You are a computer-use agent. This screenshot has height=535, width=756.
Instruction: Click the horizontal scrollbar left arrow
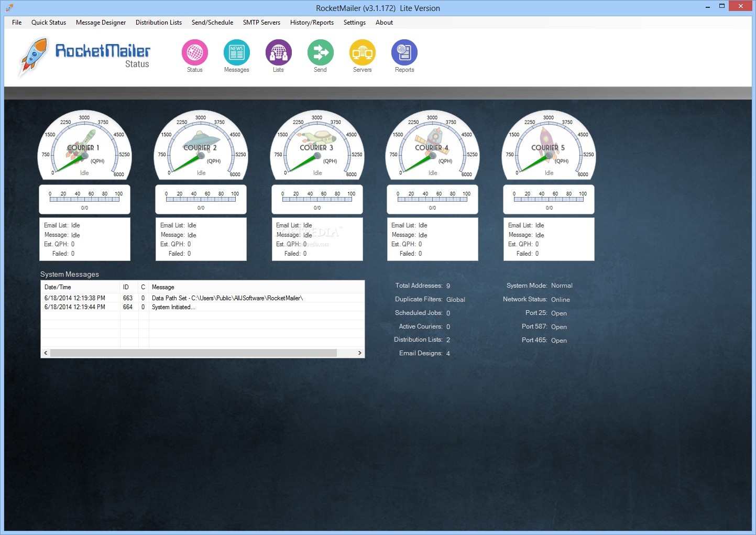(x=46, y=353)
